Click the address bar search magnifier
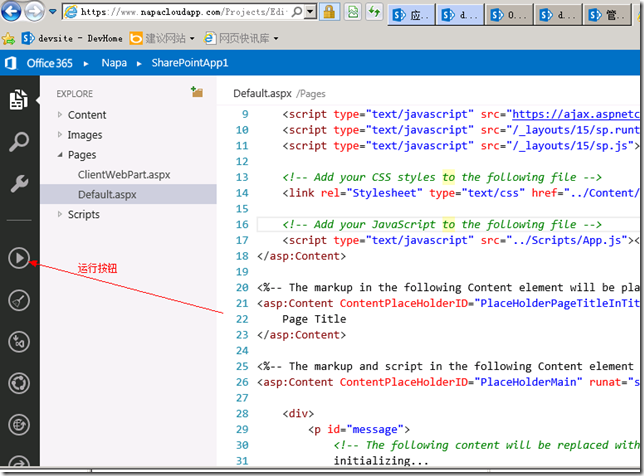The image size is (644, 476). click(x=297, y=12)
